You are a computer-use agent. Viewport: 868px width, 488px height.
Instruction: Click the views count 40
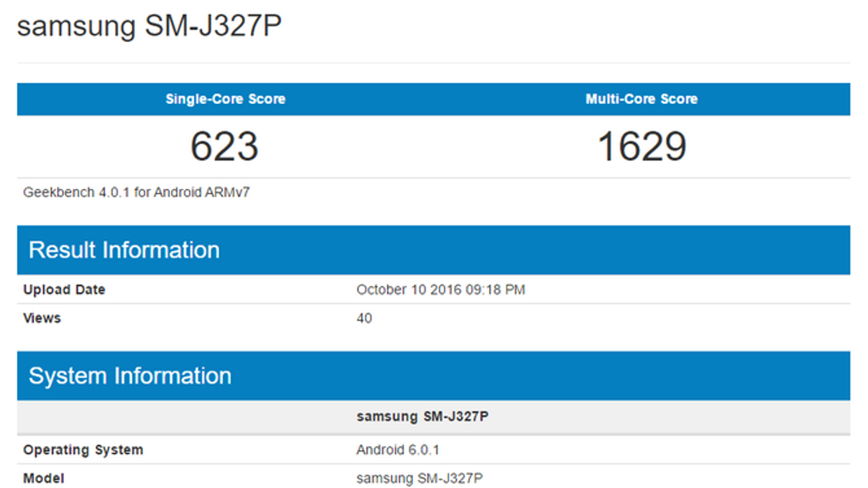click(364, 318)
